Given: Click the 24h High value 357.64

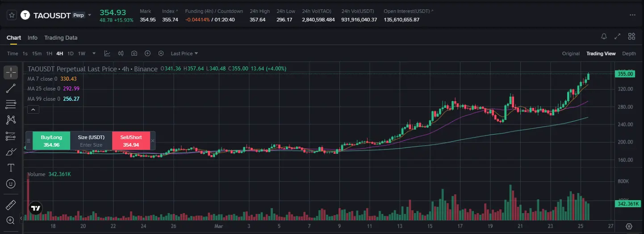Looking at the screenshot, I should click(257, 20).
